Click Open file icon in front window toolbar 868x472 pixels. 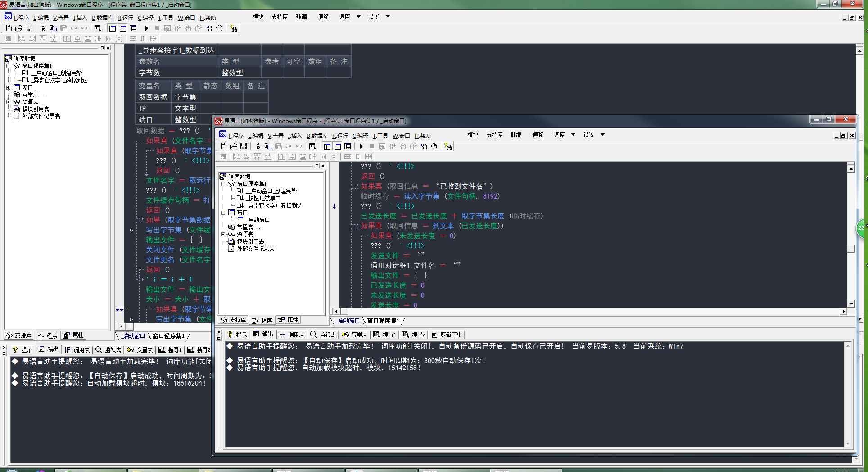[233, 146]
